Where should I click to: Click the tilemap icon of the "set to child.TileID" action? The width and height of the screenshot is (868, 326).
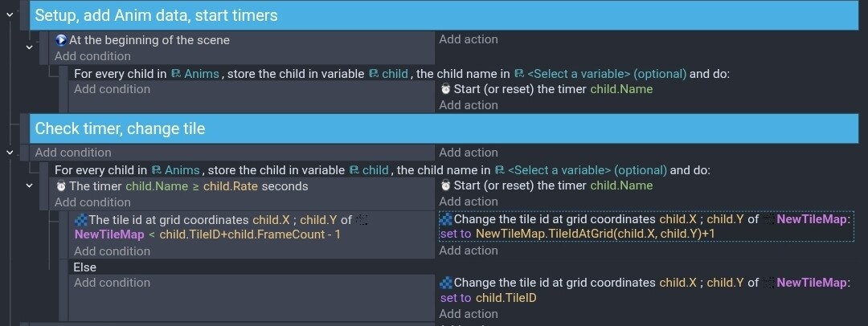[x=446, y=283]
